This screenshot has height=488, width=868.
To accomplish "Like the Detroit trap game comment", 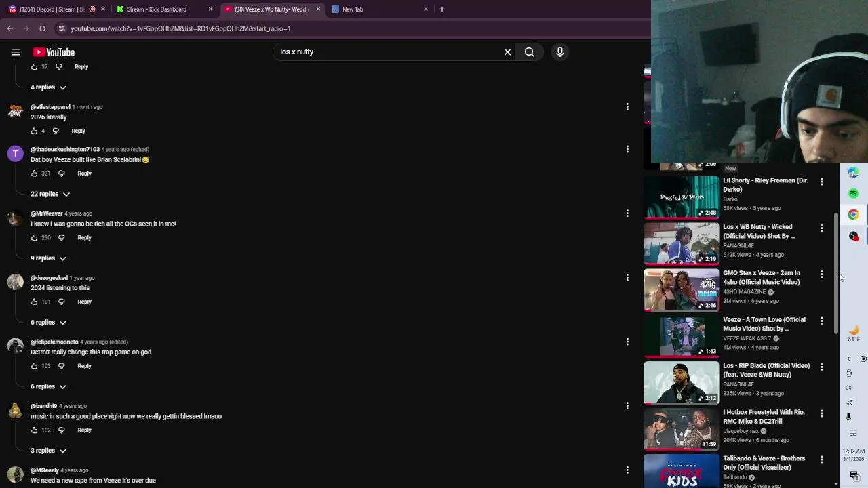I will point(34,366).
